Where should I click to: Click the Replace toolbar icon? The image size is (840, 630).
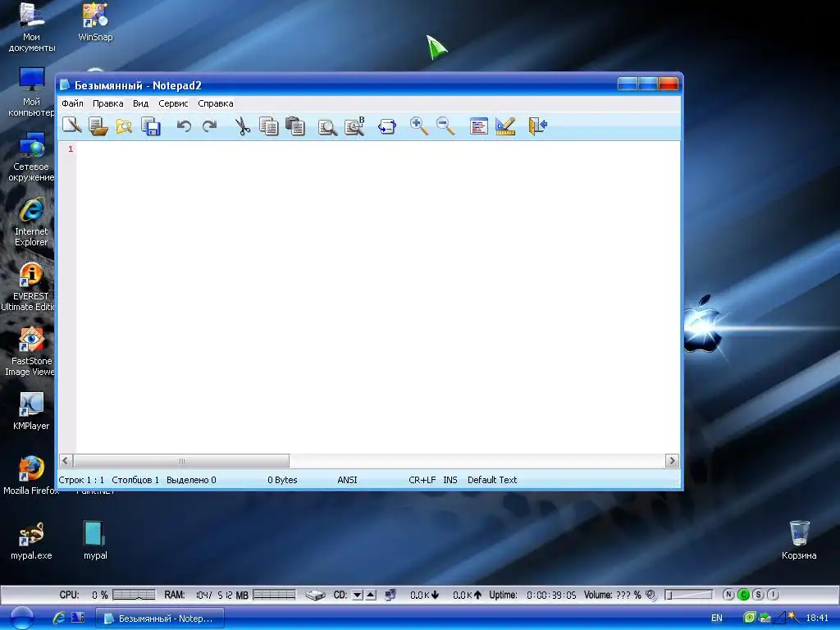click(x=354, y=126)
